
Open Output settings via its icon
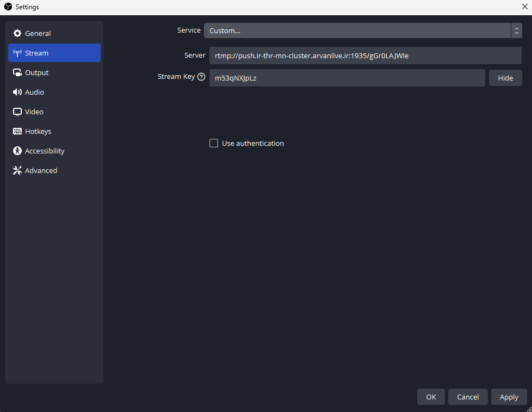(x=17, y=72)
